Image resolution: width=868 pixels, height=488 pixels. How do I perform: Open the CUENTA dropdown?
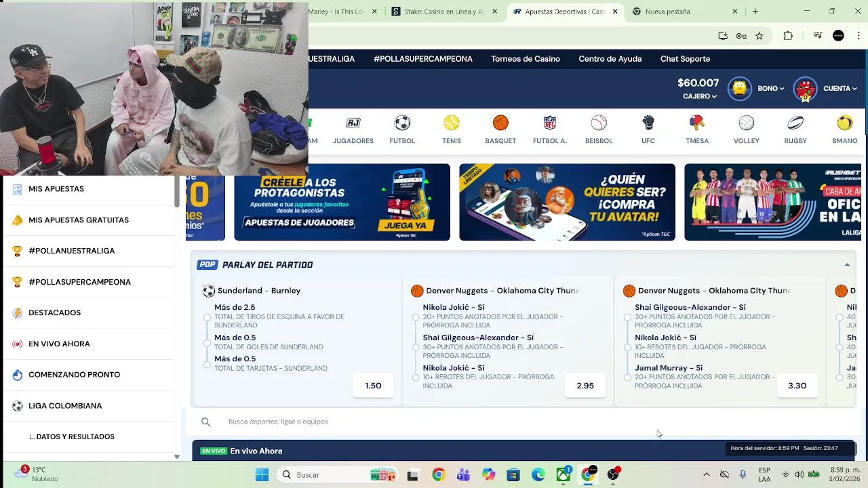coord(840,89)
